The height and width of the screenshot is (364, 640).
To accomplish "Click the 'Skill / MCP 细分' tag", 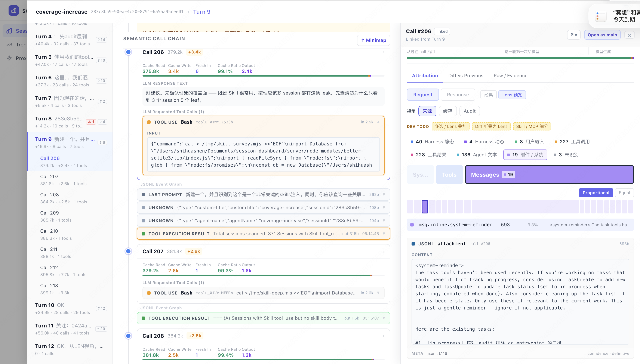I will [x=532, y=126].
